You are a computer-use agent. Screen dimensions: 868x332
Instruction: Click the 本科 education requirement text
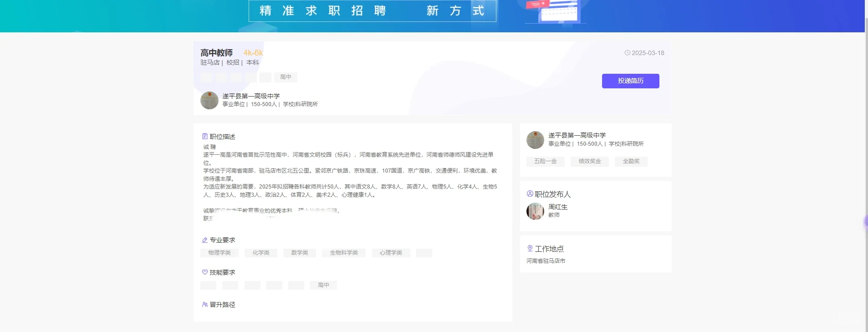[x=253, y=62]
